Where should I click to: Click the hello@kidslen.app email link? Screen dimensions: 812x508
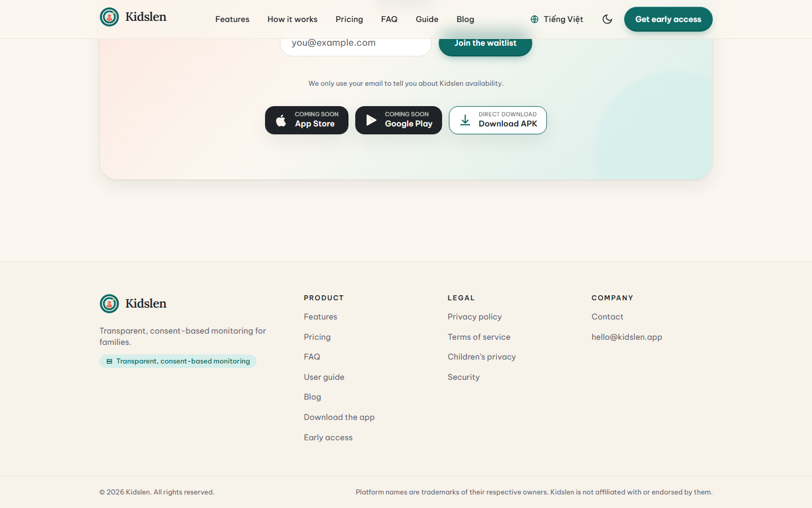pos(627,337)
